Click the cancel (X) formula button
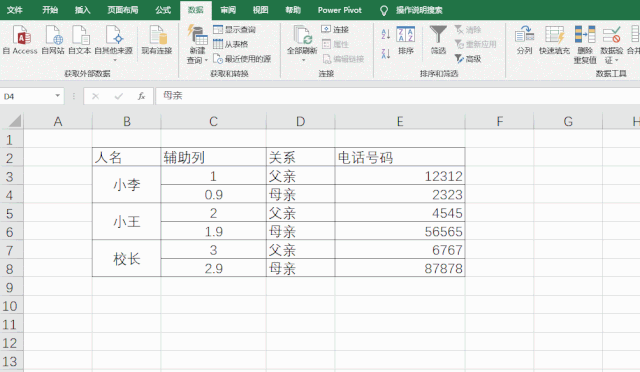Screen dimensions: 640x372 pos(96,96)
